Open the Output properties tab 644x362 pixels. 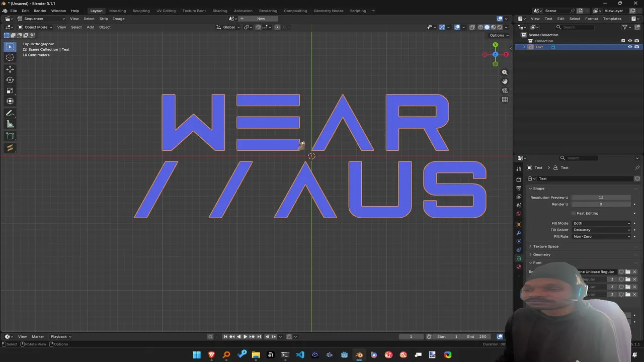(x=519, y=188)
